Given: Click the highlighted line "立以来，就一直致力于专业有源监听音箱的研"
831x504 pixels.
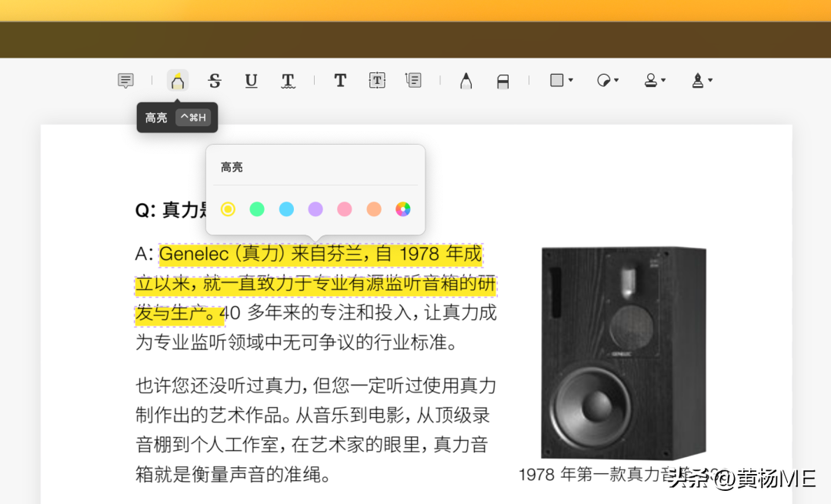Looking at the screenshot, I should click(x=316, y=283).
